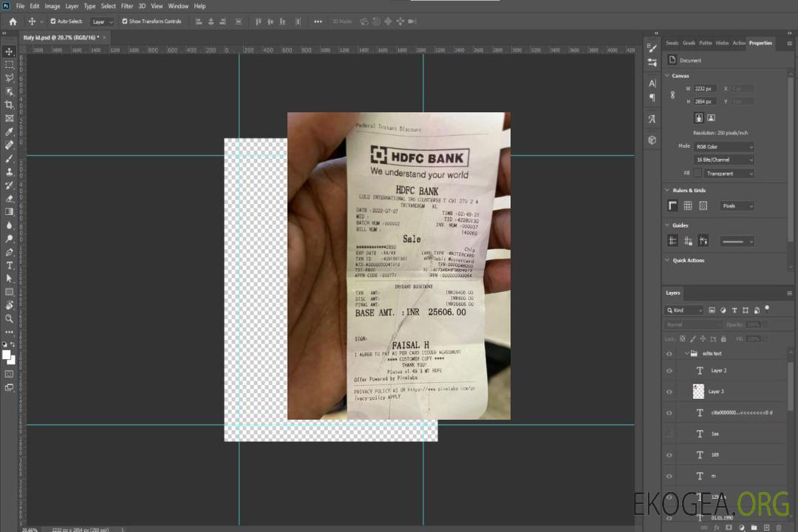Select the Lasso tool

pos(9,78)
